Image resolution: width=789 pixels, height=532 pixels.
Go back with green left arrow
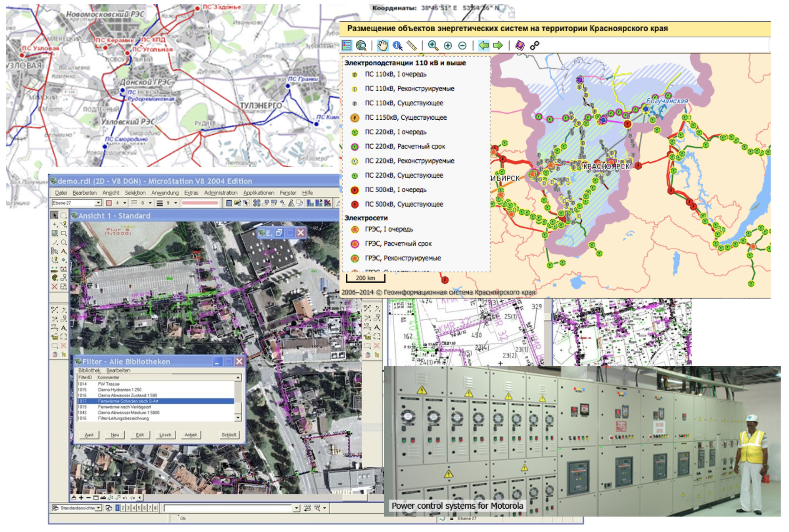point(484,45)
